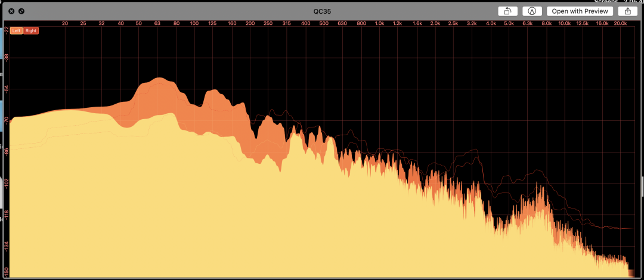The width and height of the screenshot is (644, 280).
Task: Open the Markup tool
Action: pos(532,11)
